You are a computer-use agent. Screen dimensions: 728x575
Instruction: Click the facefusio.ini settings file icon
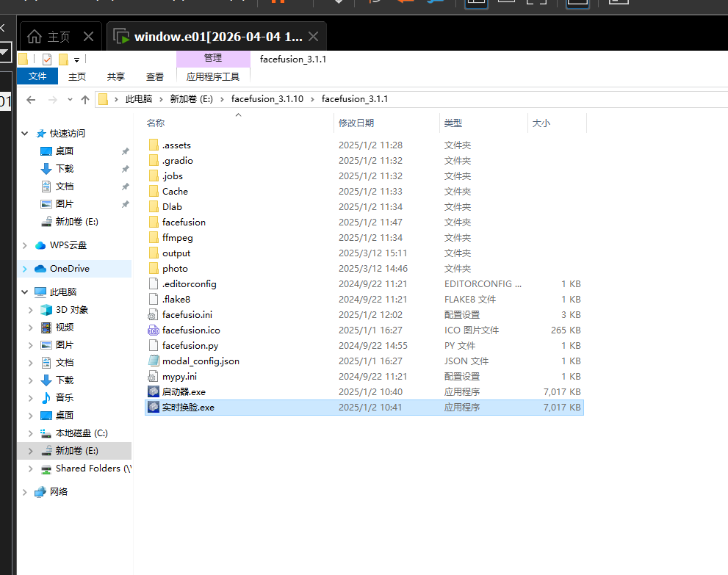153,314
